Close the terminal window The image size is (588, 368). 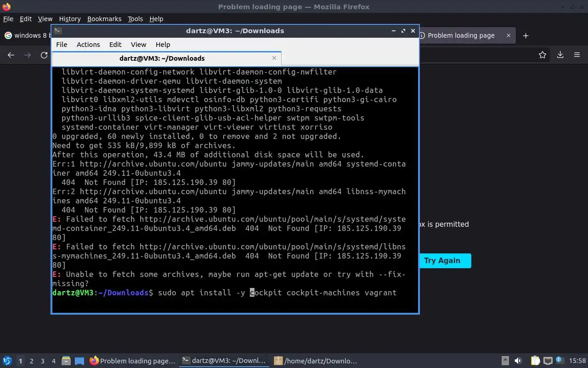click(413, 31)
